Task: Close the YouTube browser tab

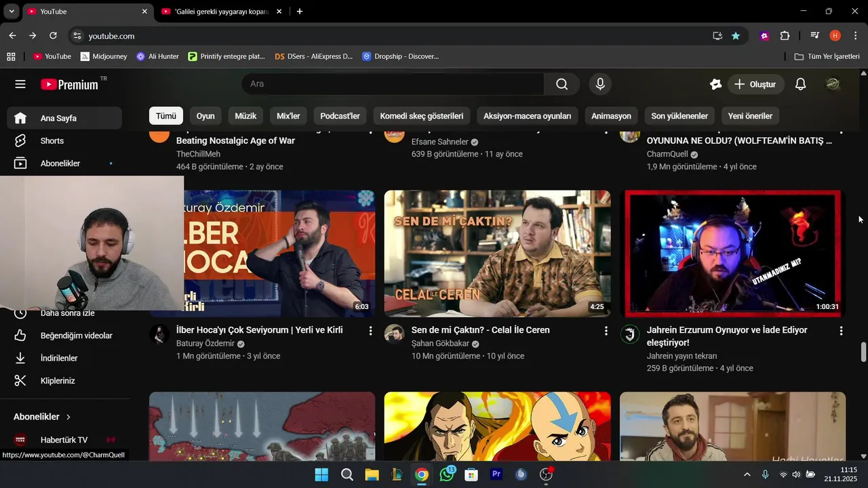Action: click(144, 12)
